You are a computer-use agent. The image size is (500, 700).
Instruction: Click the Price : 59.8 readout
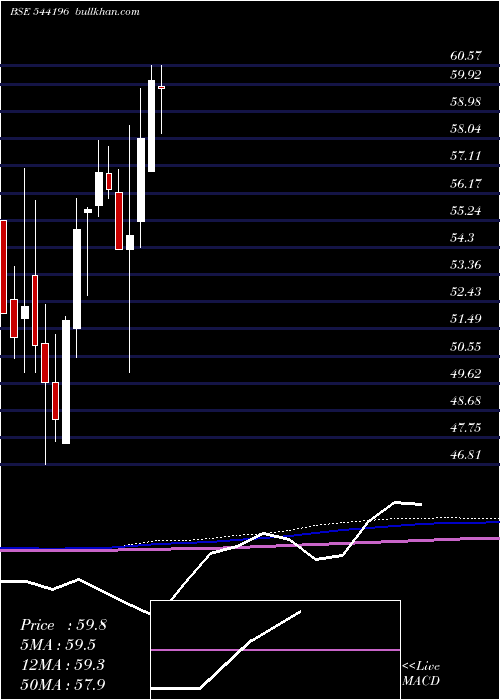[x=63, y=625]
